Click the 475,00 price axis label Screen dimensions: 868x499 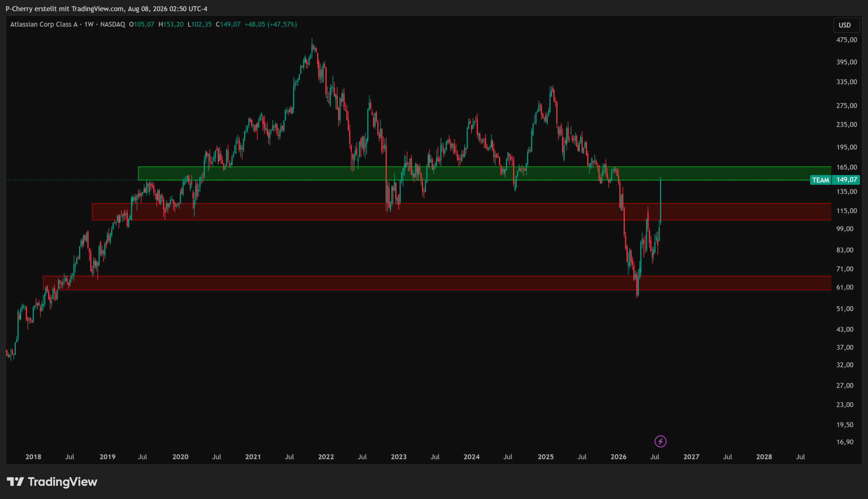(x=846, y=40)
